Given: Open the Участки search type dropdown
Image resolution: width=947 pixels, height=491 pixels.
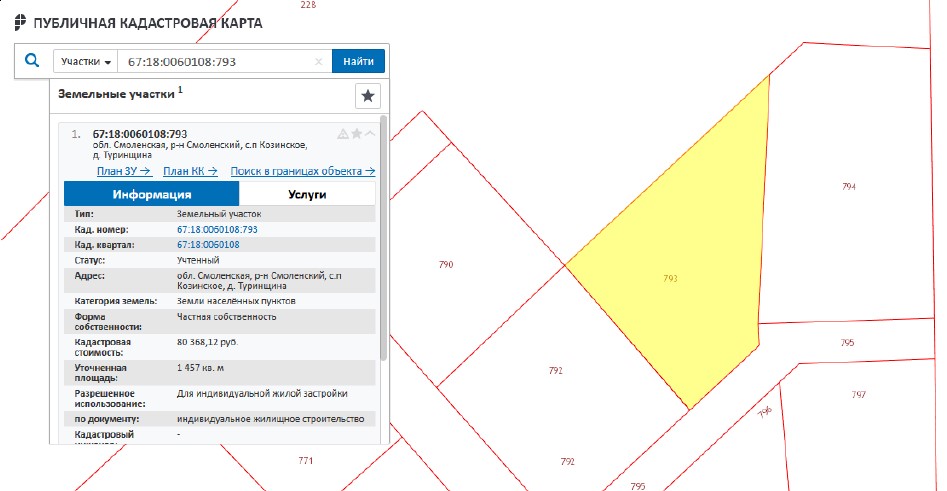Looking at the screenshot, I should (85, 62).
